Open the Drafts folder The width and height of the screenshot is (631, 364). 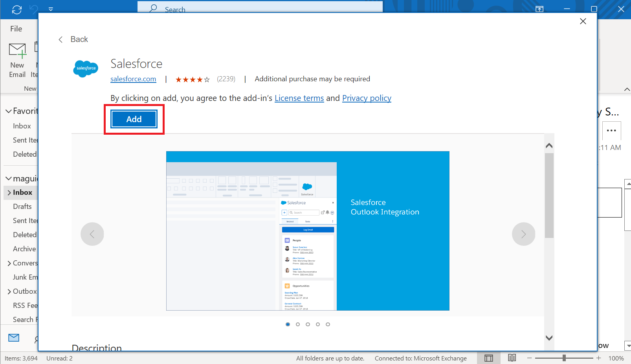pyautogui.click(x=22, y=207)
